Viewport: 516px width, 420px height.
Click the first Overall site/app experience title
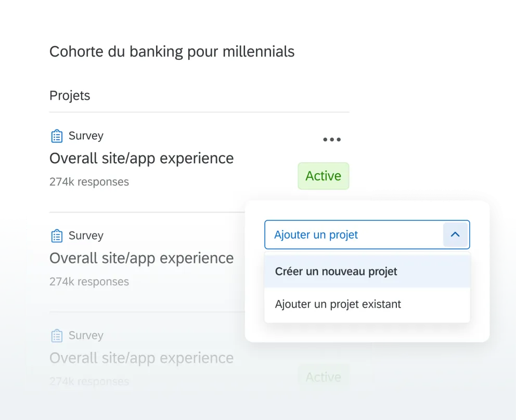pos(141,158)
